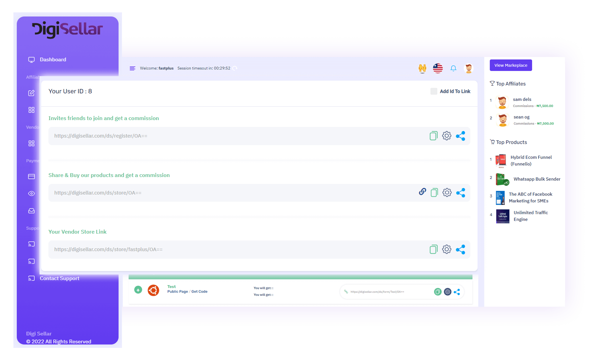This screenshot has height=364, width=606.
Task: Open Hybrid Ecom Funnel (Funnelio) product
Action: pyautogui.click(x=531, y=161)
